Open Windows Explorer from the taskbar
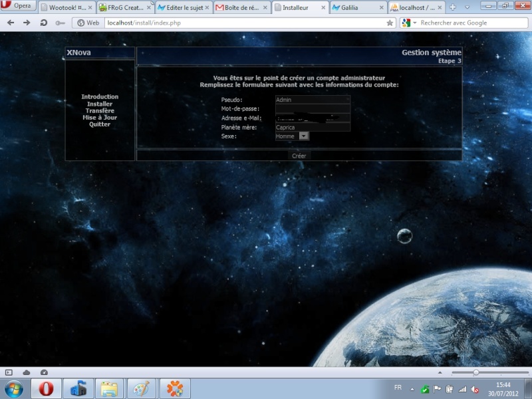This screenshot has width=532, height=399. pos(109,388)
